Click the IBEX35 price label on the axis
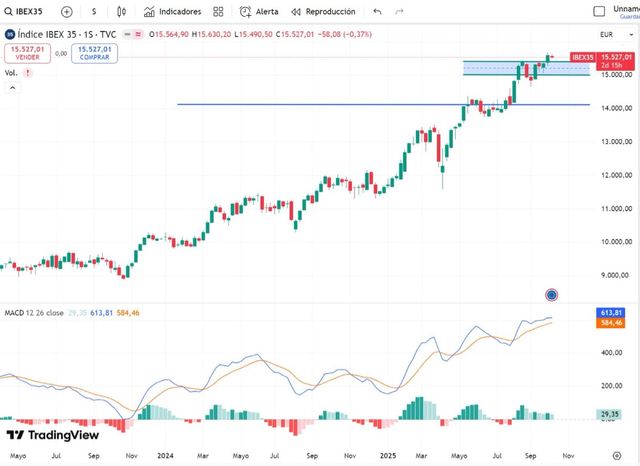This screenshot has width=640, height=466. coord(581,58)
